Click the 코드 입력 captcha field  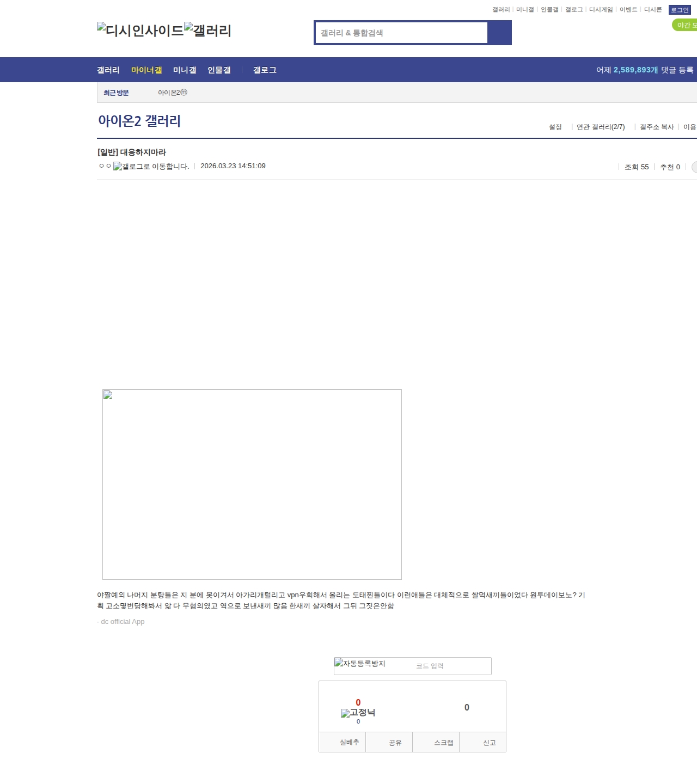pyautogui.click(x=451, y=666)
